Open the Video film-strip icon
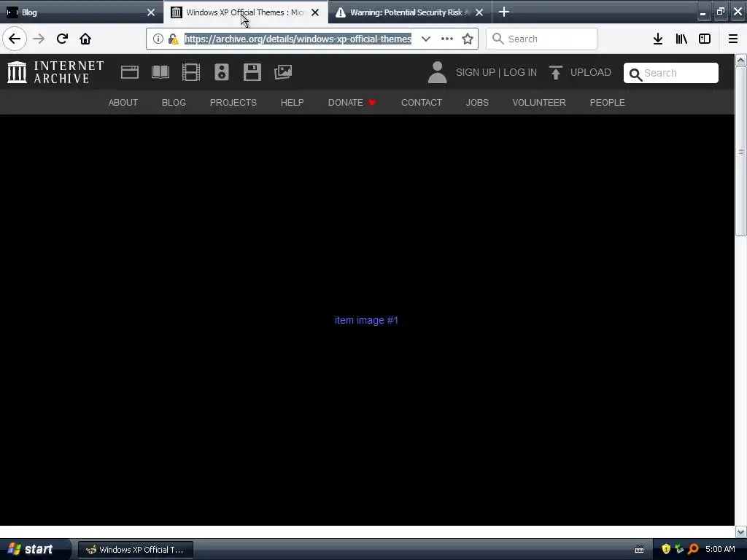This screenshot has height=560, width=747. 191,72
